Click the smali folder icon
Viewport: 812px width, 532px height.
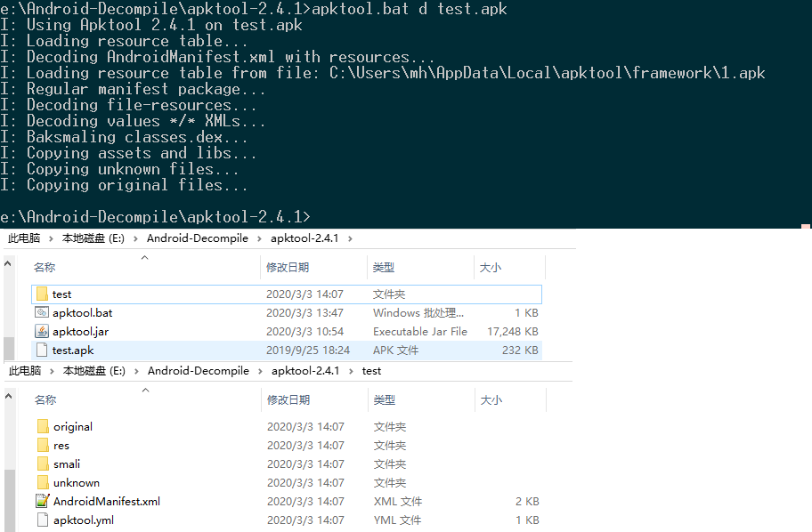point(44,463)
